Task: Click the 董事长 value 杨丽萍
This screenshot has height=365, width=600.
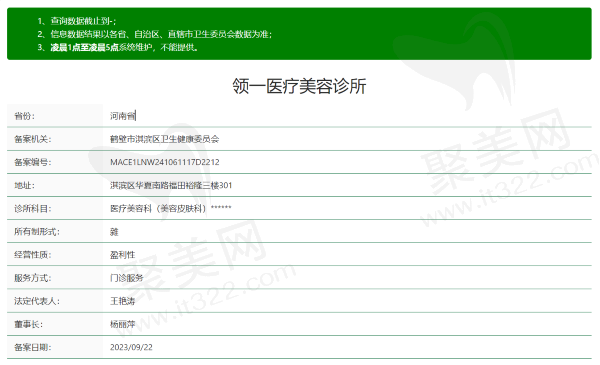Action: pyautogui.click(x=123, y=324)
